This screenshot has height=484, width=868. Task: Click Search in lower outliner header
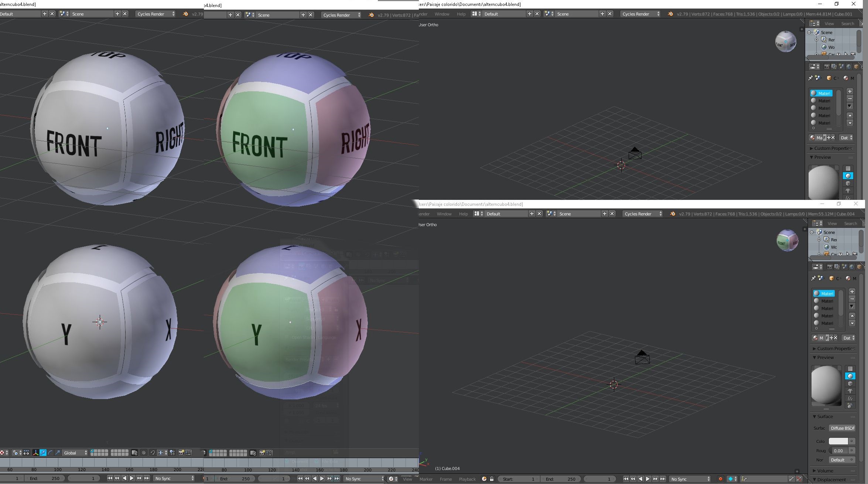pyautogui.click(x=850, y=224)
